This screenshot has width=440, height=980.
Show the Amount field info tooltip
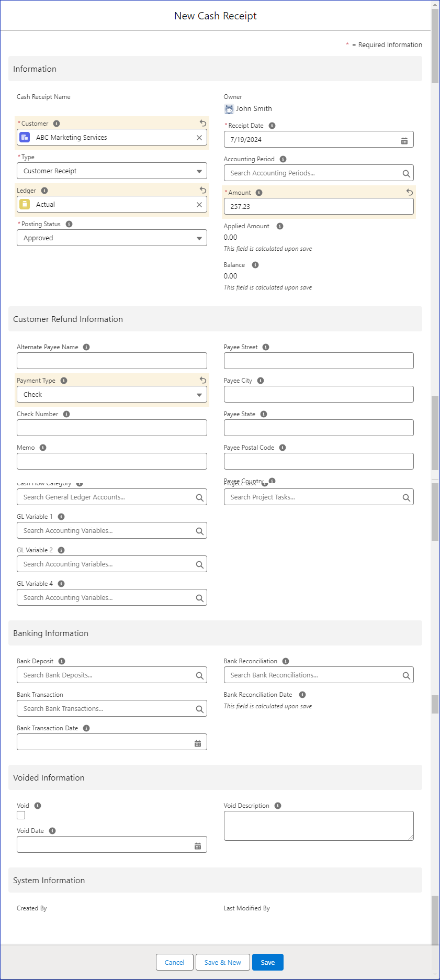tap(259, 193)
